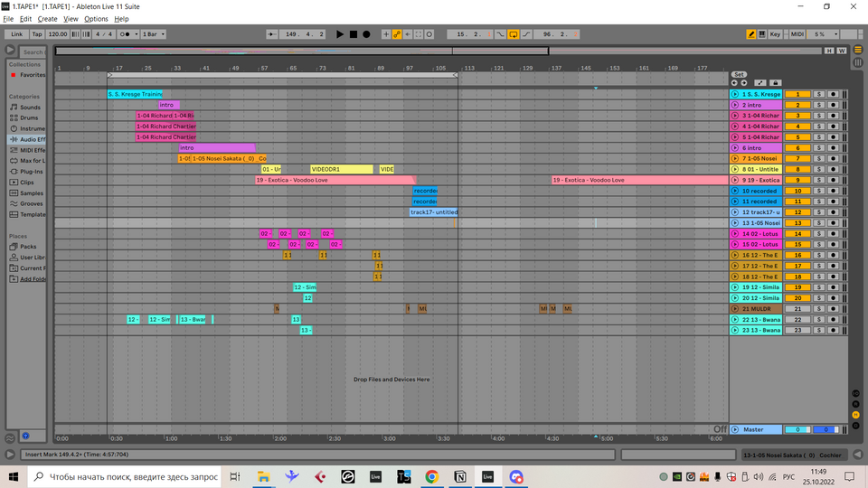The width and height of the screenshot is (868, 488).
Task: Open the Options menu
Action: (96, 19)
